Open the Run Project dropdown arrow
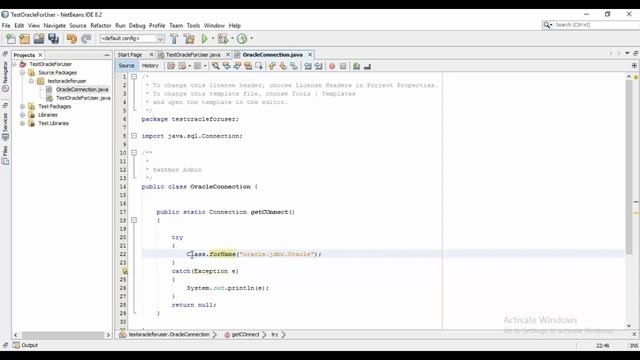The image size is (640, 360). (x=213, y=39)
